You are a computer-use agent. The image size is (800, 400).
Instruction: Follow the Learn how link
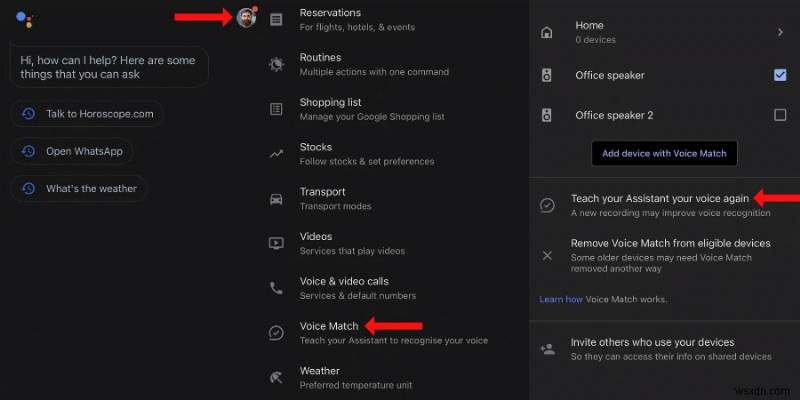[x=559, y=299]
